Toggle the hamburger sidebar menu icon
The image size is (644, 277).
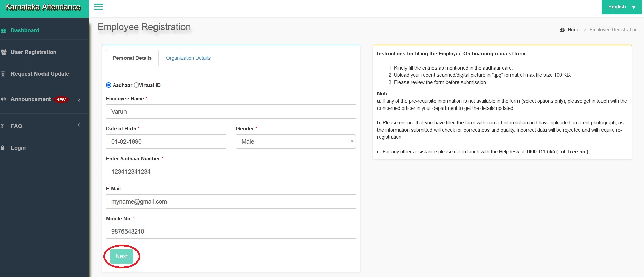98,7
